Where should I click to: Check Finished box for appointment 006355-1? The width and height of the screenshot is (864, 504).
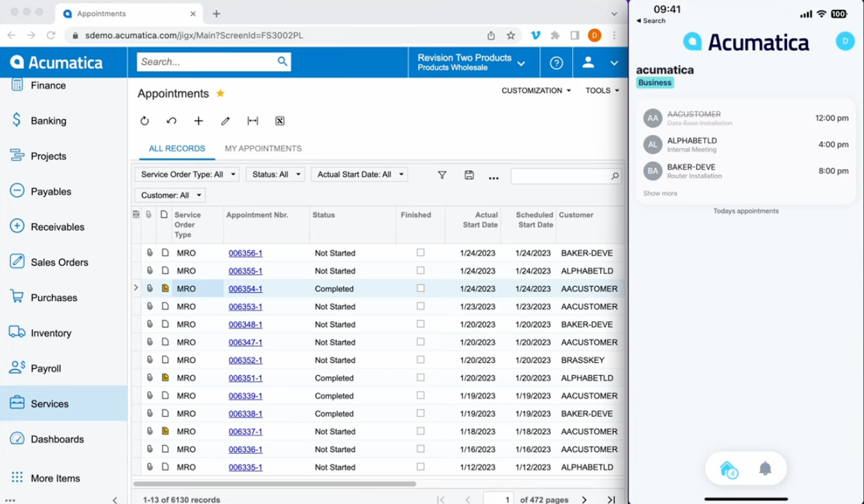click(x=421, y=271)
